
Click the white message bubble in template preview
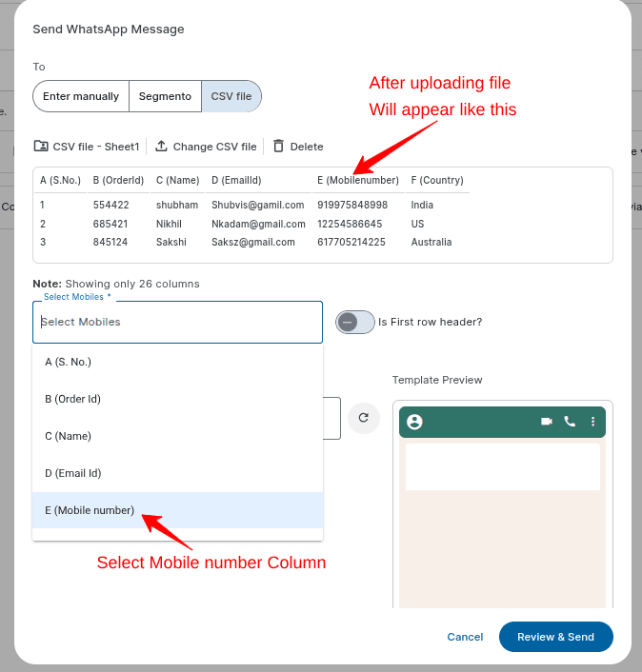(503, 466)
